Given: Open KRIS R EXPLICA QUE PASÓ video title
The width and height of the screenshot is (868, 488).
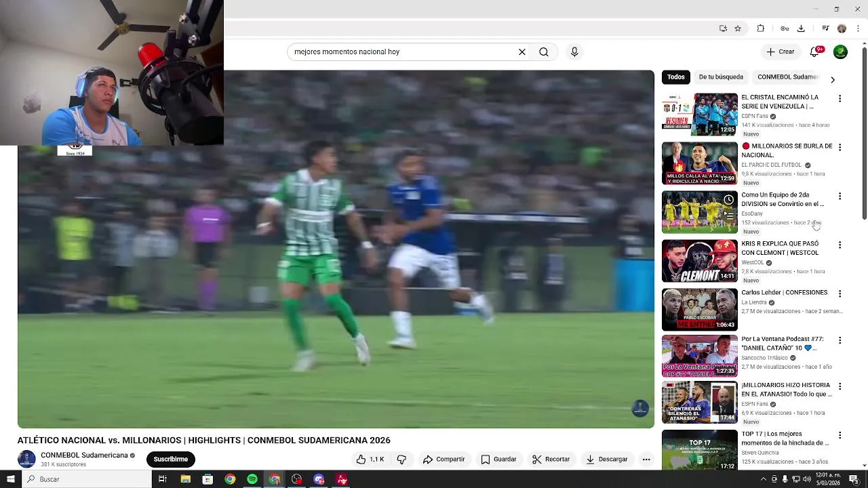Looking at the screenshot, I should coord(780,248).
